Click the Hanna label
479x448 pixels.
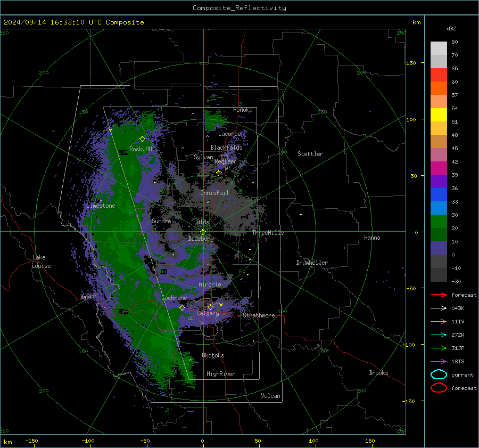(372, 238)
